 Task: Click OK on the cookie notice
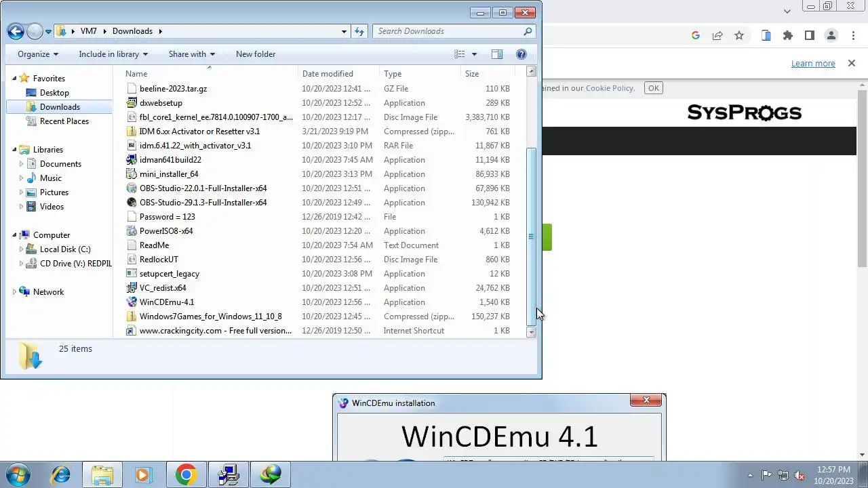point(653,87)
